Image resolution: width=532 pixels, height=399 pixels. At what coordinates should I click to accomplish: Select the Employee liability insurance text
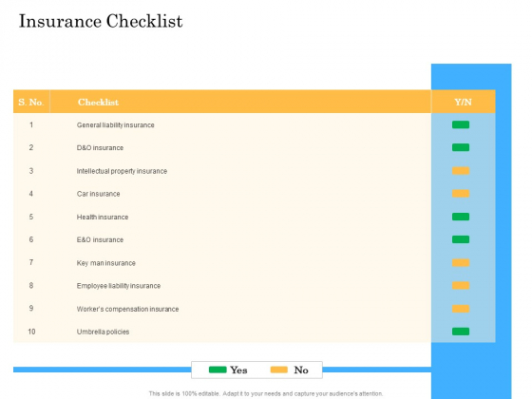coord(119,286)
